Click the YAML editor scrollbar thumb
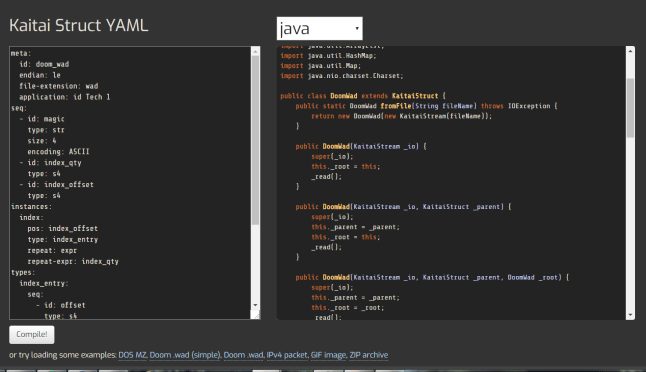 coord(255,140)
